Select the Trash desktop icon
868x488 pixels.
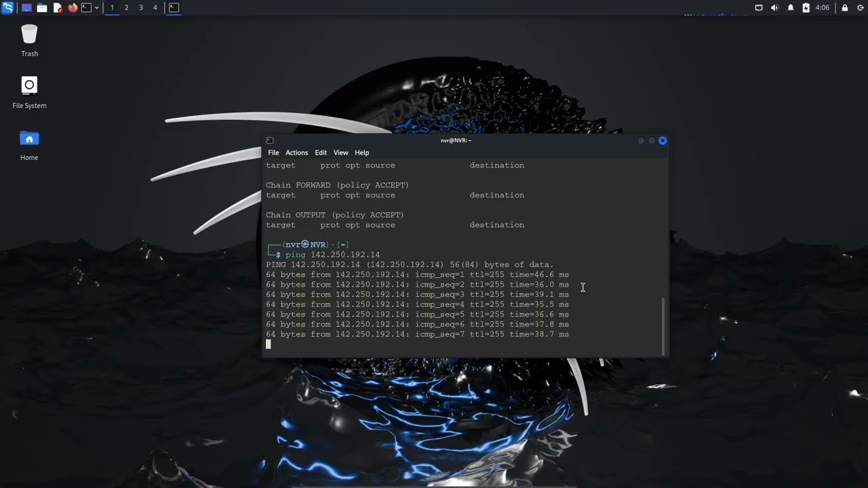point(29,41)
